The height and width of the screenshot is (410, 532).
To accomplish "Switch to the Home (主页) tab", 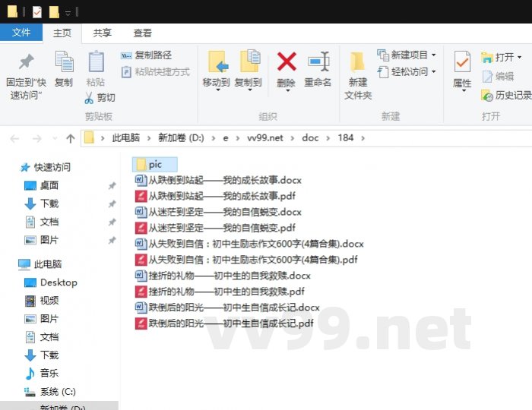I will point(62,33).
